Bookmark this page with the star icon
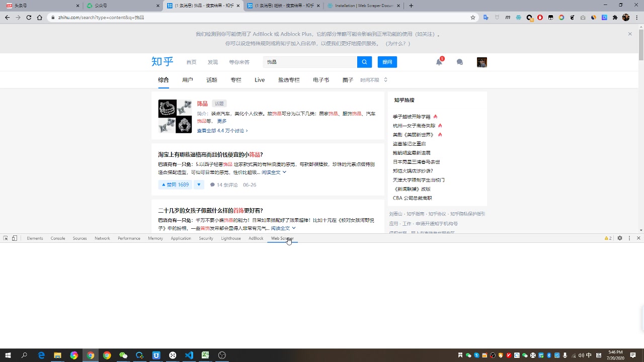 [x=473, y=17]
